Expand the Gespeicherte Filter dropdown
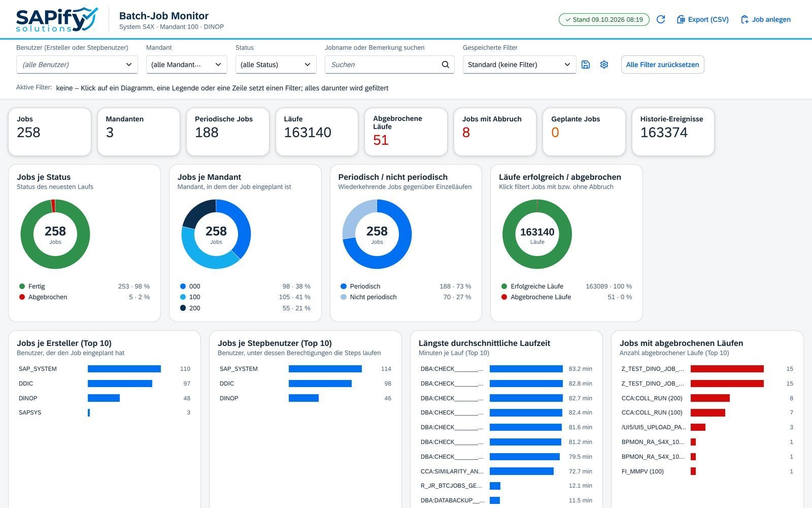The image size is (812, 508). pyautogui.click(x=519, y=65)
